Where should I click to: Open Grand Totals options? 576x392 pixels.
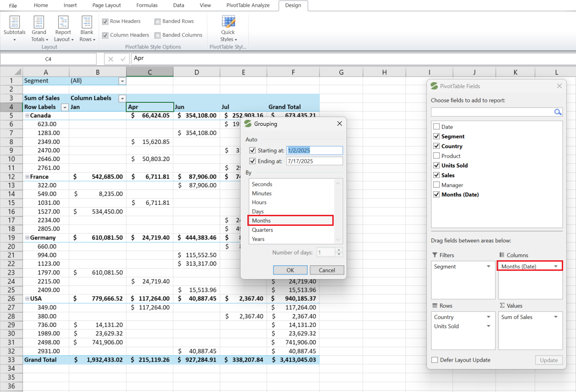(x=39, y=28)
